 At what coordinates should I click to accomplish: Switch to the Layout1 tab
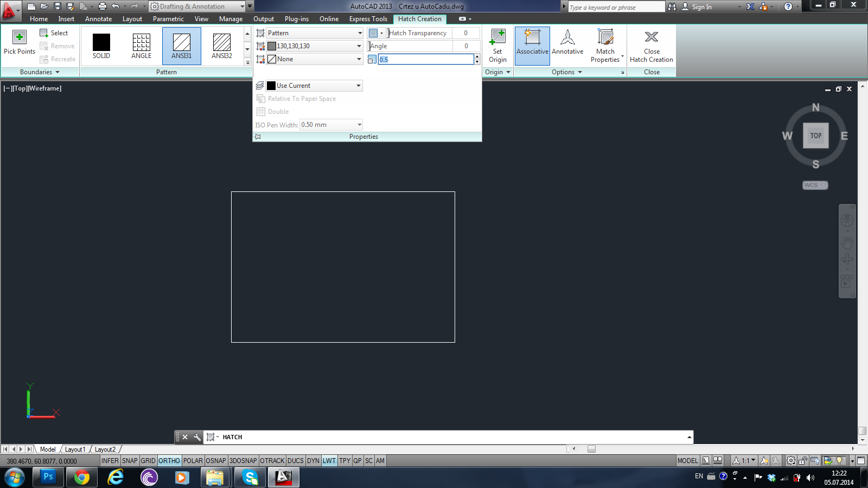(75, 450)
